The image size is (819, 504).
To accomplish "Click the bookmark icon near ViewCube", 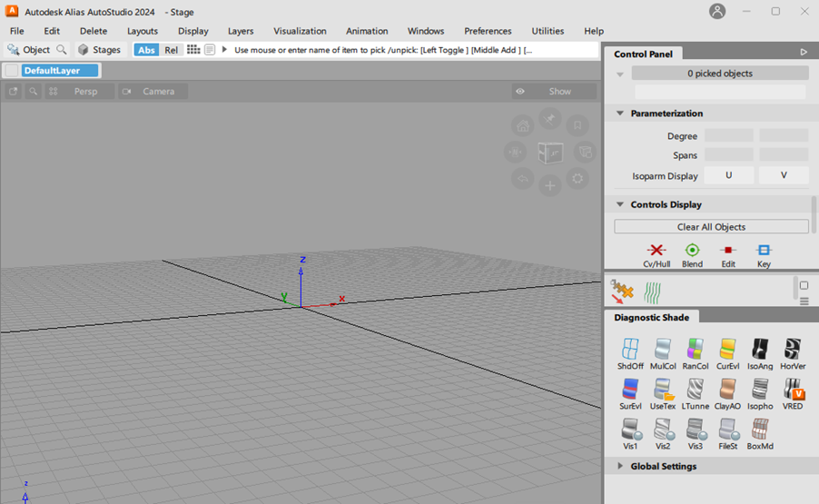I will 577,125.
